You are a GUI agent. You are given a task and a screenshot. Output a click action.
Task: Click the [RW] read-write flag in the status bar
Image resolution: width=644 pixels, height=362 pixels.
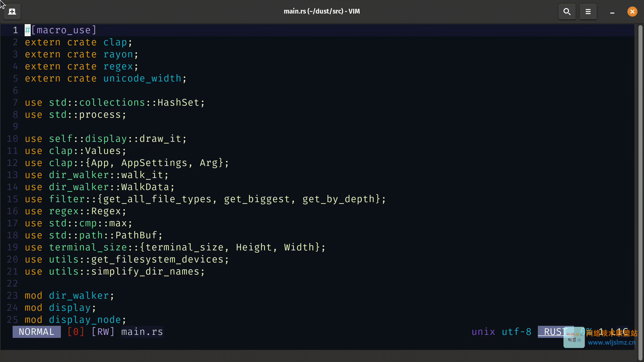pyautogui.click(x=103, y=332)
